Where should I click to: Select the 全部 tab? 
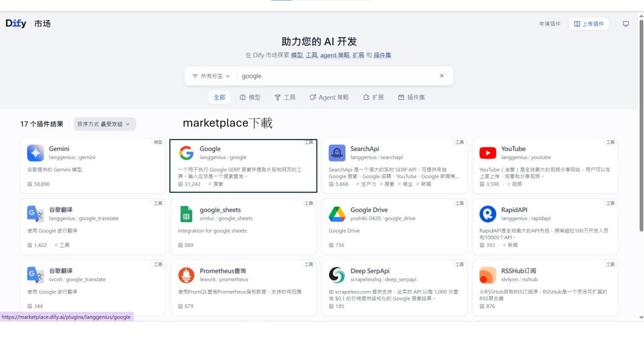(x=219, y=97)
